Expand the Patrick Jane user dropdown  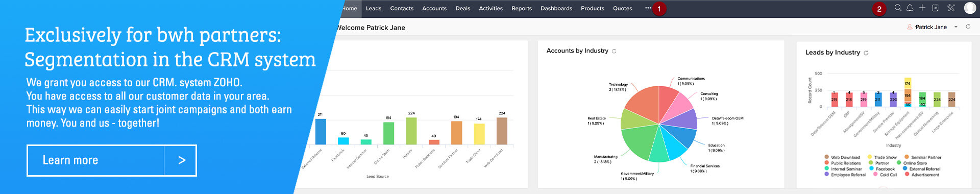coord(956,27)
